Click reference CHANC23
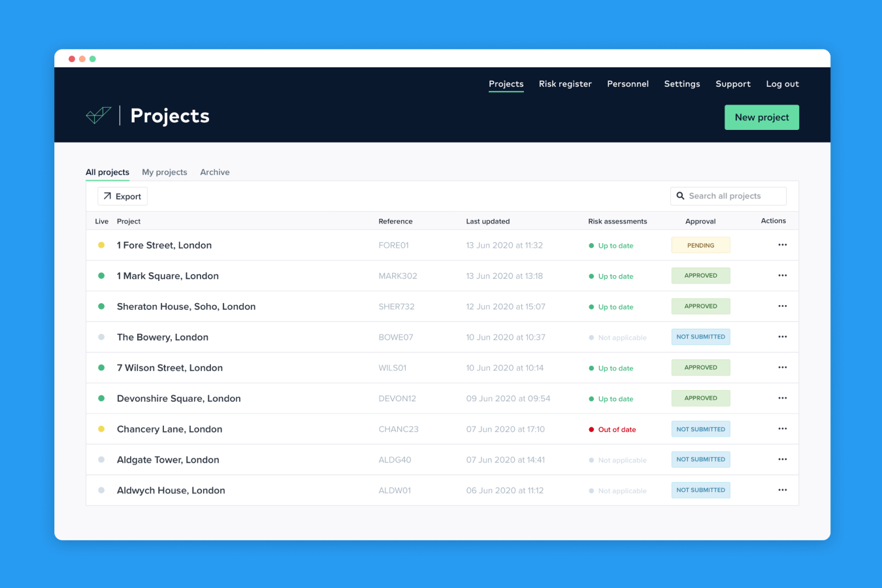 (x=399, y=430)
